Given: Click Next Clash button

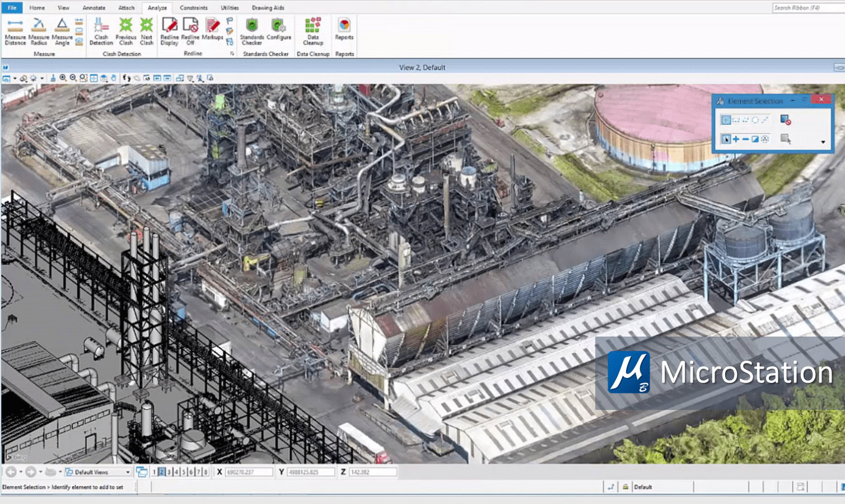Looking at the screenshot, I should (x=146, y=32).
